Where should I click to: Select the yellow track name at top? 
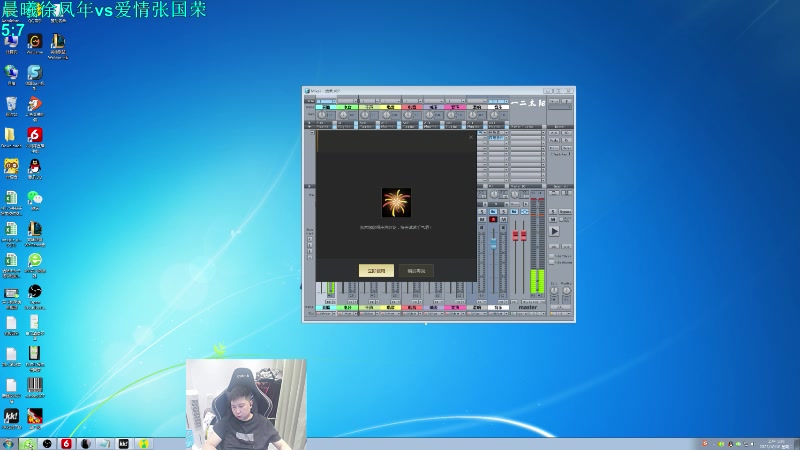pyautogui.click(x=390, y=107)
